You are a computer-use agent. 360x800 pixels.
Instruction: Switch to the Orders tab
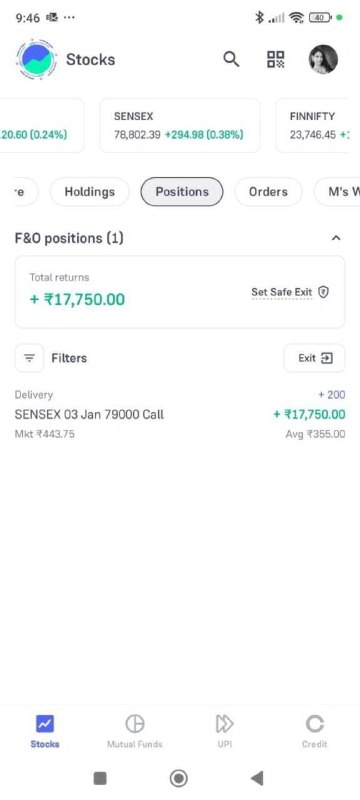[268, 192]
